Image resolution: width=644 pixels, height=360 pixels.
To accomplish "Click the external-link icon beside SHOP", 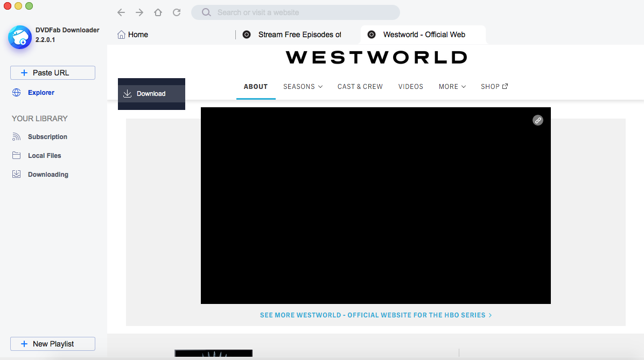I will pyautogui.click(x=505, y=86).
